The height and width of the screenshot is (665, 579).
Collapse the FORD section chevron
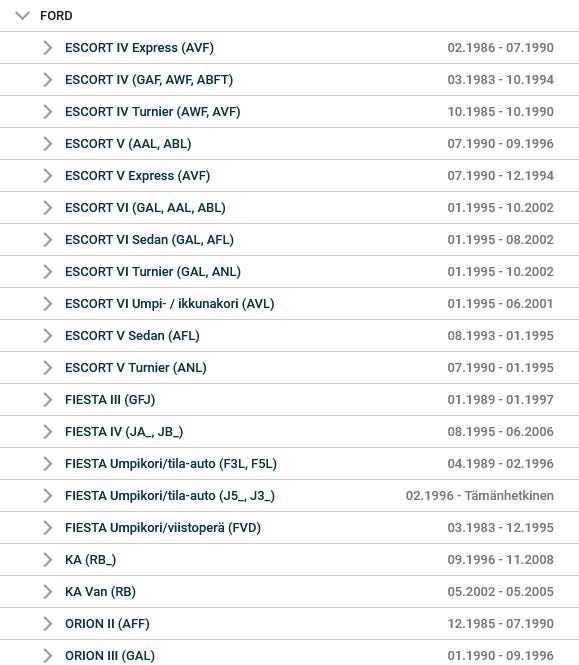[22, 16]
